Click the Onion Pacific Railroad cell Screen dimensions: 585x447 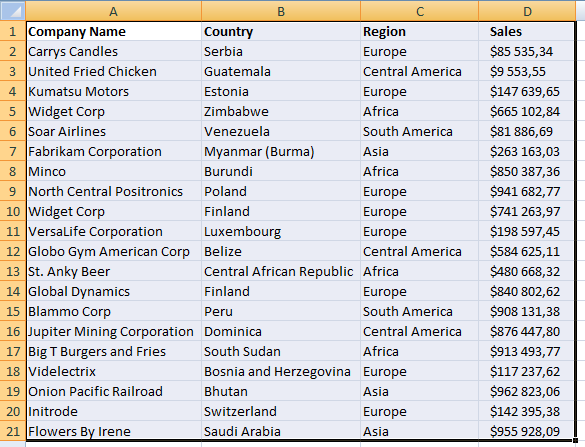click(114, 391)
